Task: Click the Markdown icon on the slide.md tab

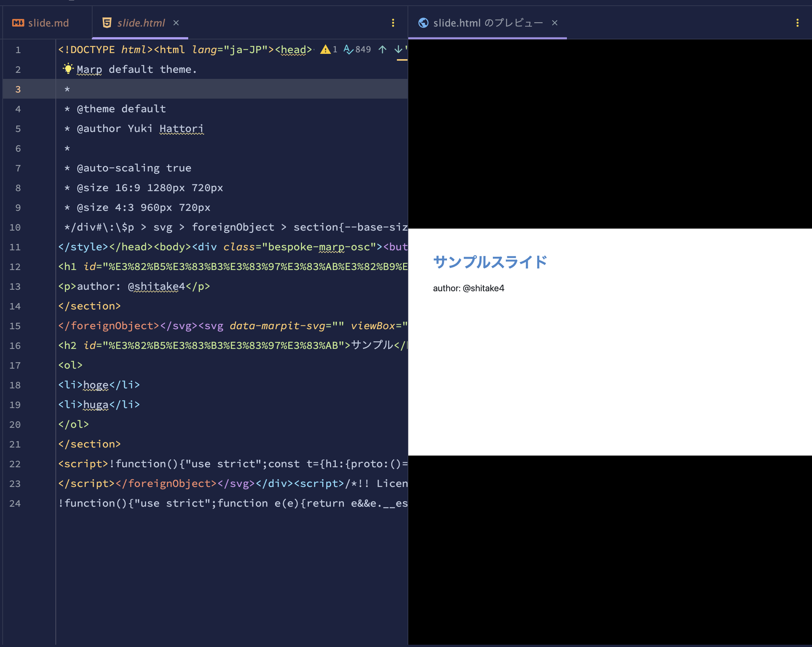Action: pyautogui.click(x=18, y=23)
